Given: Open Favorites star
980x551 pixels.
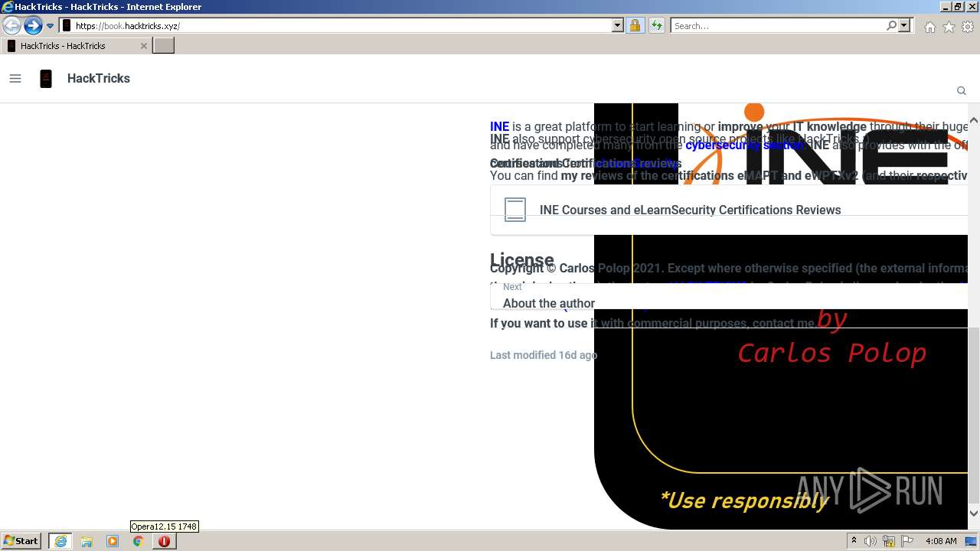Looking at the screenshot, I should click(949, 27).
